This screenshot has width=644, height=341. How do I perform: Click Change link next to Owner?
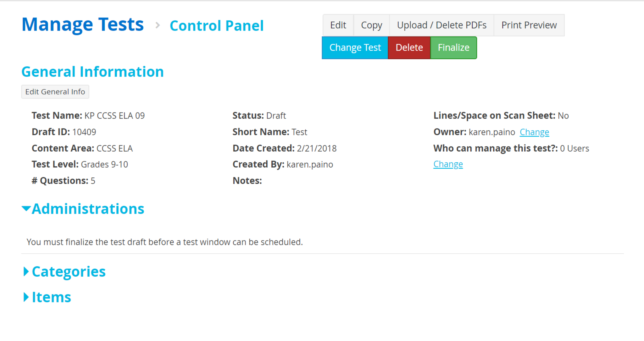[534, 132]
